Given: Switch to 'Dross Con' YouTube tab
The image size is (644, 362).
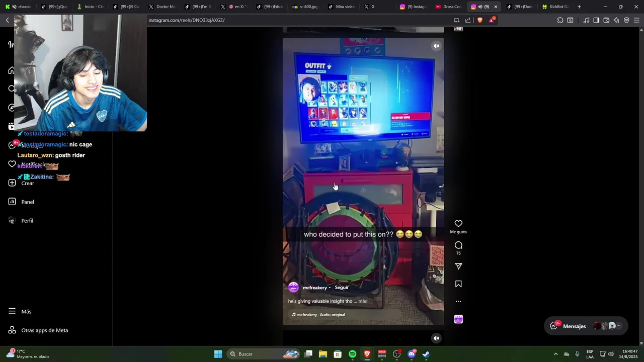Looking at the screenshot, I should 449,7.
